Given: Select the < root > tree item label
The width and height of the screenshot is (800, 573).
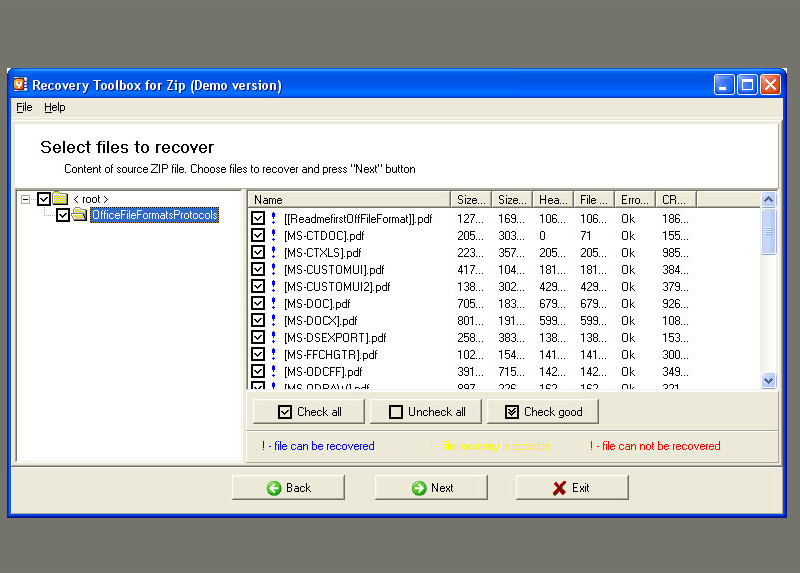Looking at the screenshot, I should 91,199.
